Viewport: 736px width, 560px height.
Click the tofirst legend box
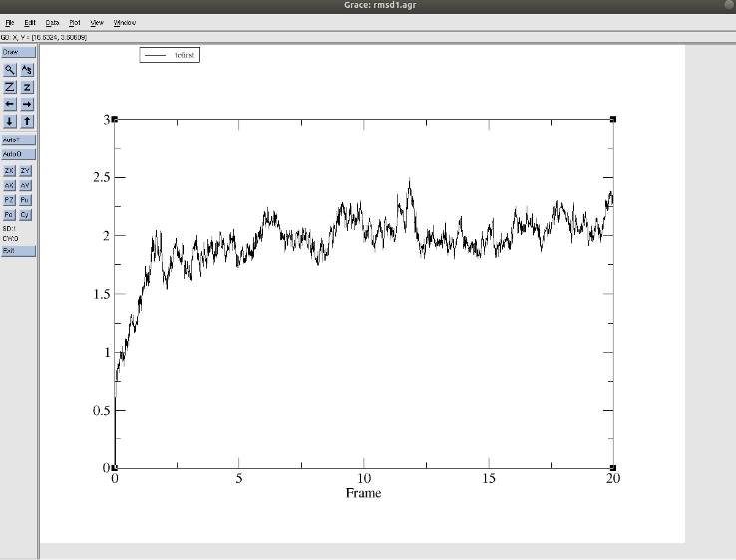tap(170, 55)
